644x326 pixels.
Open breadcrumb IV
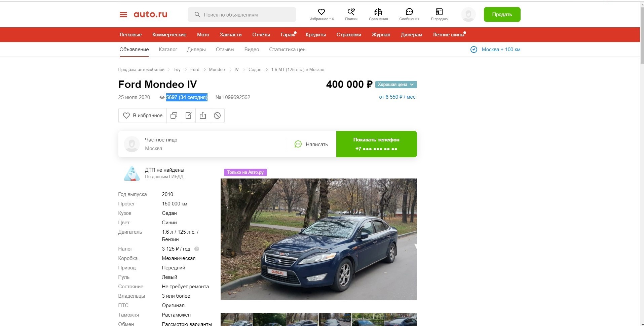tap(237, 70)
